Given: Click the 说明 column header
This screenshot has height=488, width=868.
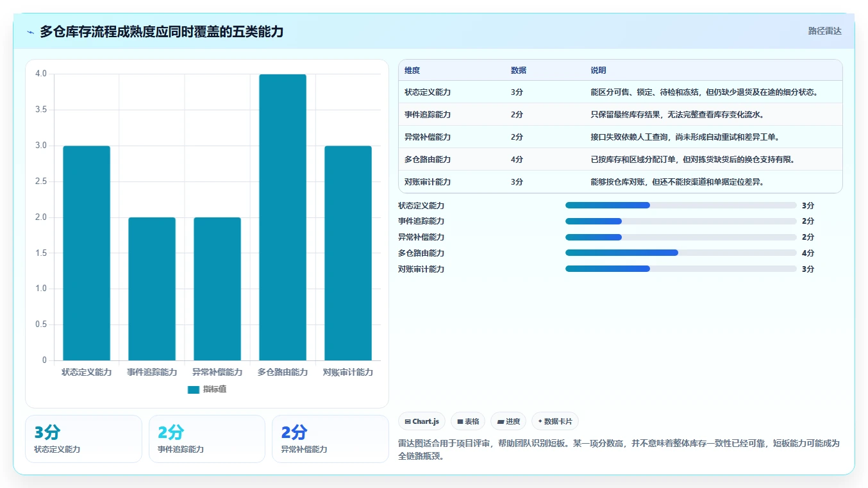Looking at the screenshot, I should 598,71.
